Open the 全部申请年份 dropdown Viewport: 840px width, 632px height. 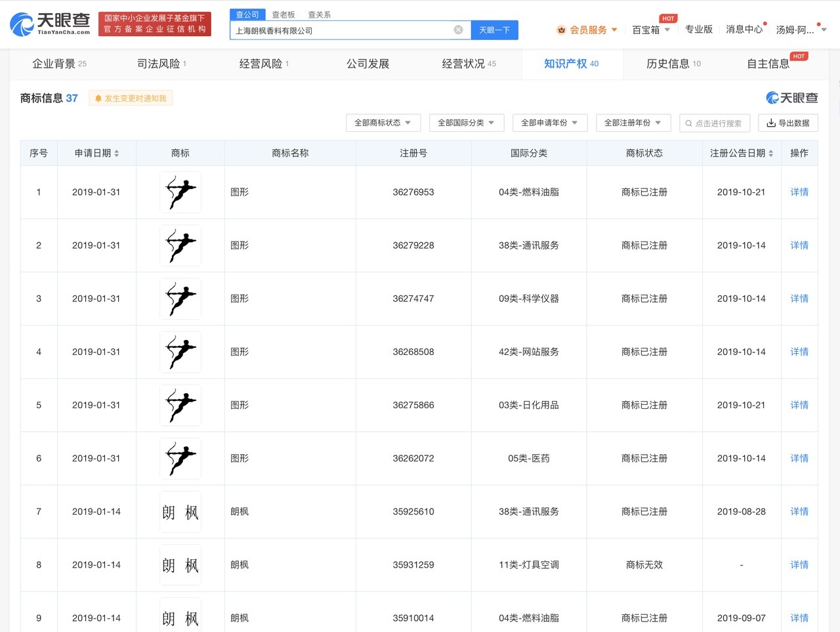click(x=549, y=123)
